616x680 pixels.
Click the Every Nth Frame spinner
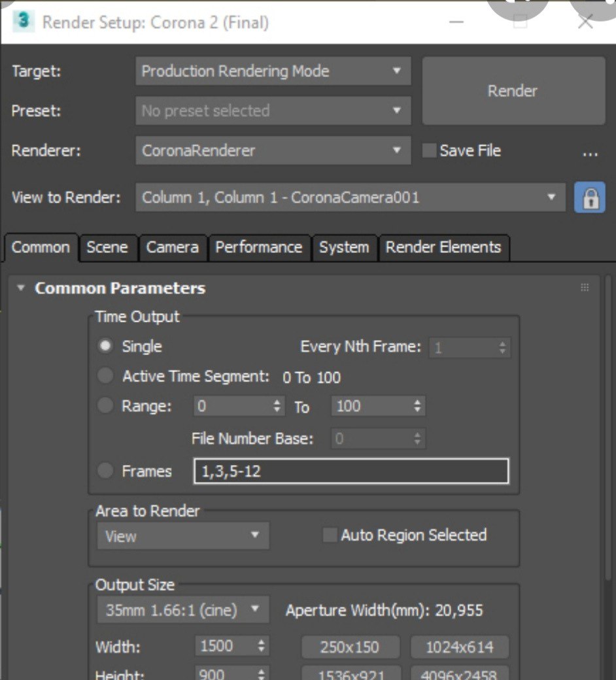click(502, 347)
